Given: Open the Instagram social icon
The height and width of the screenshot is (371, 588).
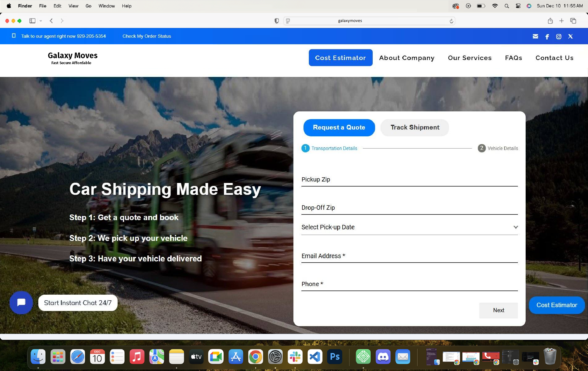Looking at the screenshot, I should point(559,36).
